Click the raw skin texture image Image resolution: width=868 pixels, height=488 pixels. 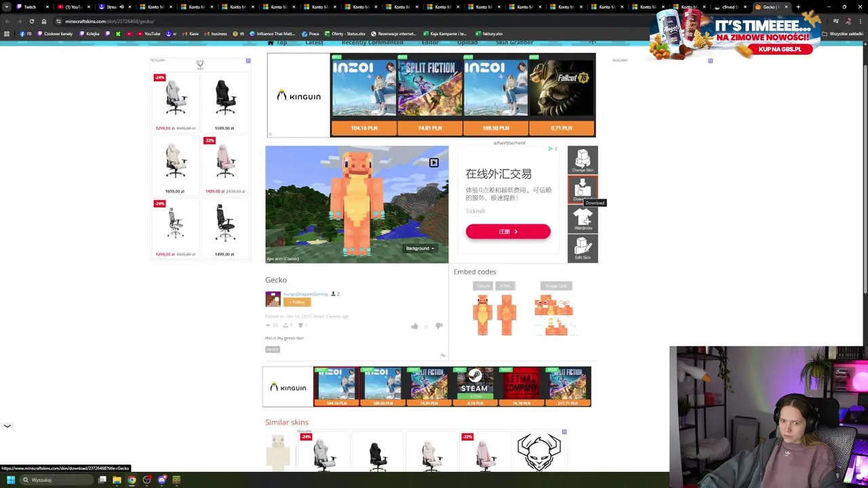click(555, 314)
